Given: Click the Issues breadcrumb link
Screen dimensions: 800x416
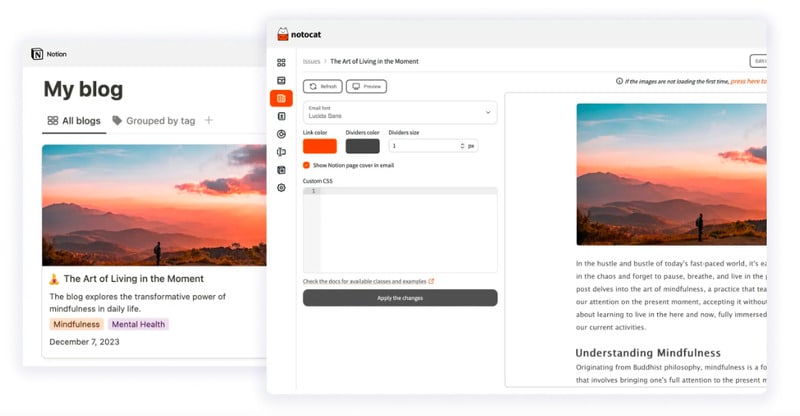Looking at the screenshot, I should pos(311,61).
